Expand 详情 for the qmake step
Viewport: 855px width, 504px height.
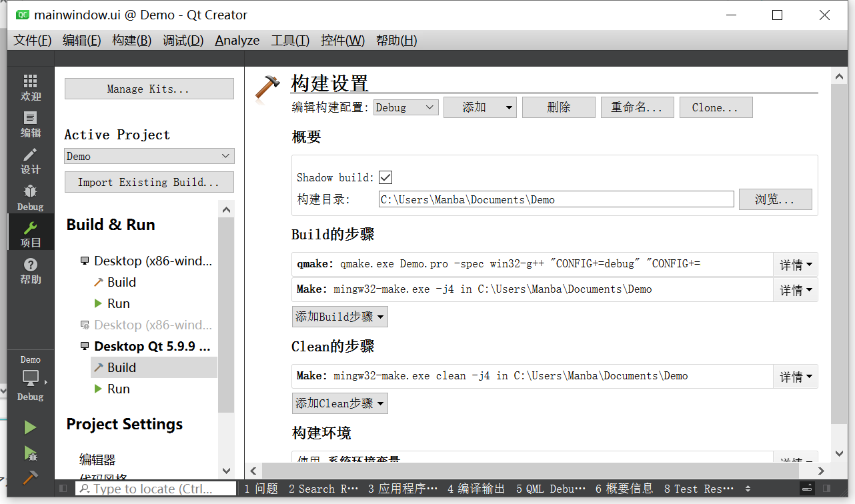(x=796, y=265)
